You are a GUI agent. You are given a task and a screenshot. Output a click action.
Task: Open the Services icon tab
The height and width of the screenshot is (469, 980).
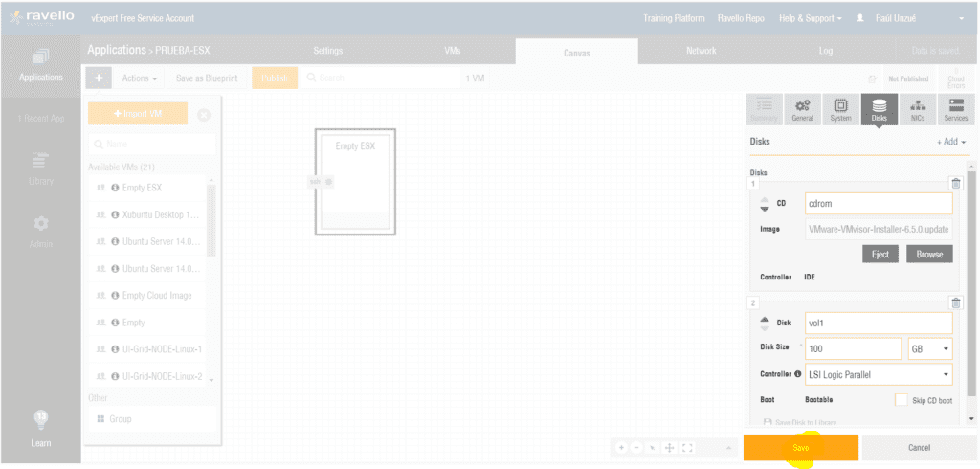pyautogui.click(x=956, y=109)
